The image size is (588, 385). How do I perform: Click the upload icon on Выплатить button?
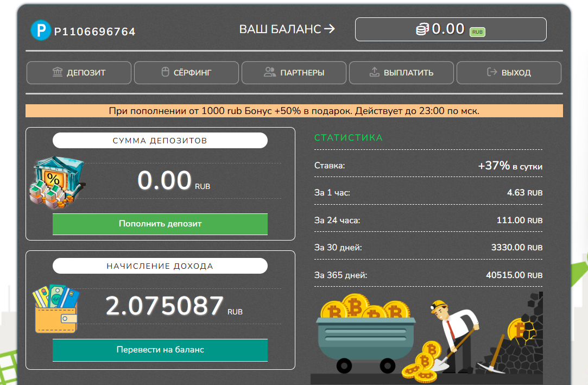(x=374, y=72)
